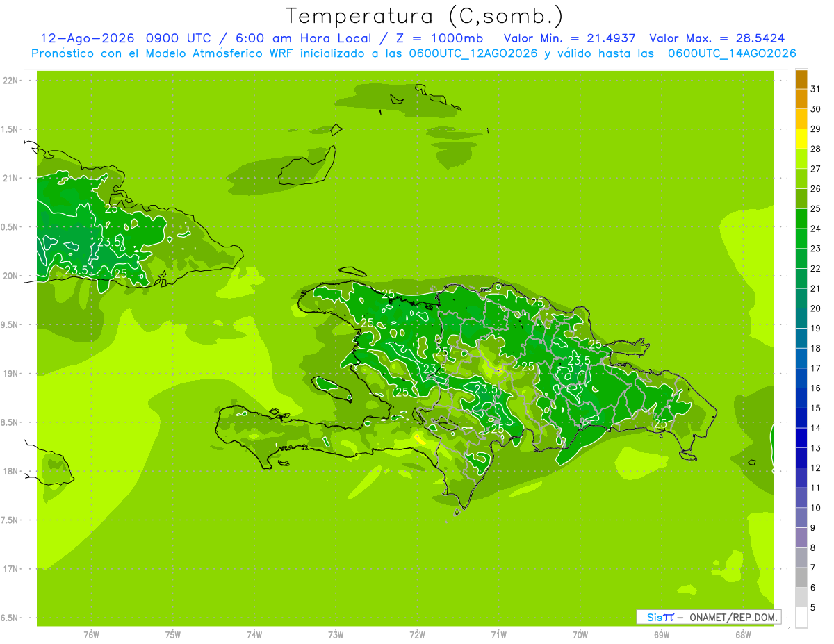Click the "14" colour scale label

pyautogui.click(x=816, y=427)
